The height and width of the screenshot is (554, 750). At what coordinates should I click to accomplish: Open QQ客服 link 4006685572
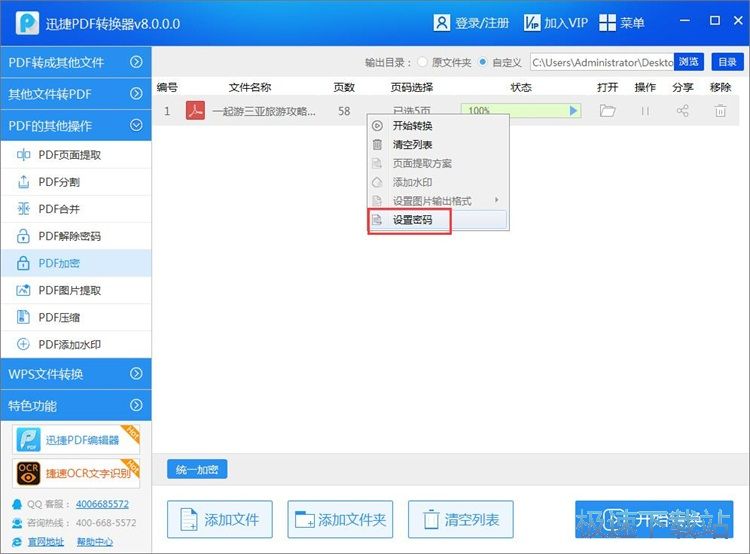pyautogui.click(x=102, y=504)
